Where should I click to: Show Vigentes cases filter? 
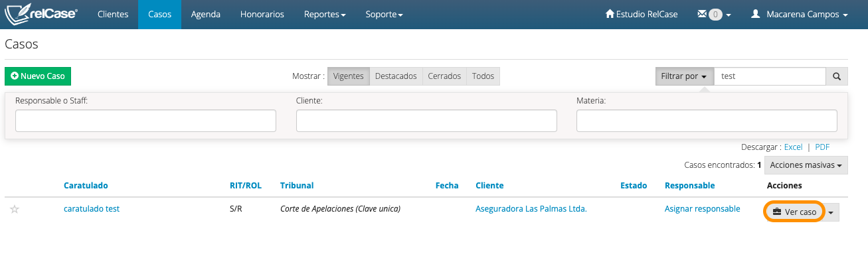coord(348,76)
